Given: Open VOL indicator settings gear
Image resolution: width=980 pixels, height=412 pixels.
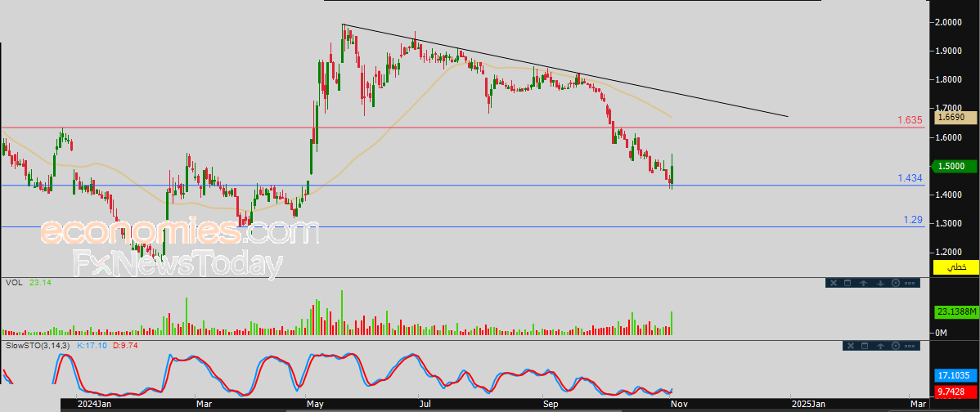Looking at the screenshot, I should (x=895, y=283).
